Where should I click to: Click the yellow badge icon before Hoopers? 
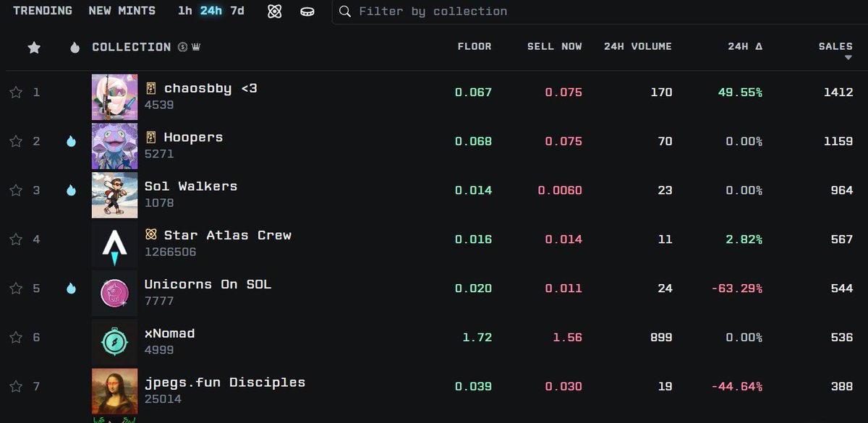[x=151, y=137]
